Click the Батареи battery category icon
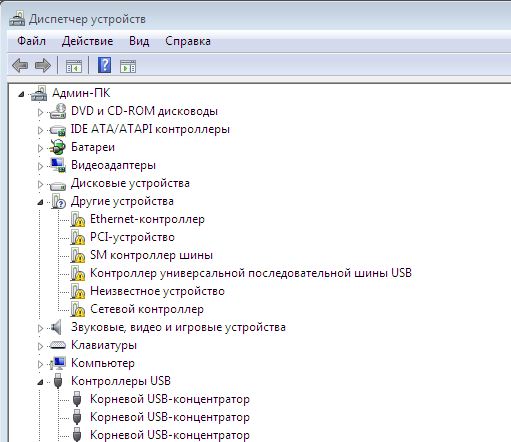The width and height of the screenshot is (511, 442). 57,147
